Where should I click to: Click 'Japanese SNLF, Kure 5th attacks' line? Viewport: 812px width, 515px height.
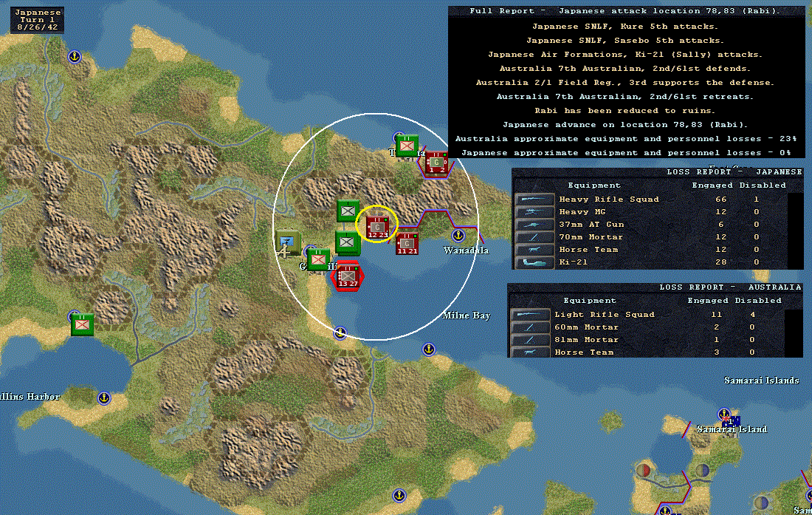[x=625, y=27]
